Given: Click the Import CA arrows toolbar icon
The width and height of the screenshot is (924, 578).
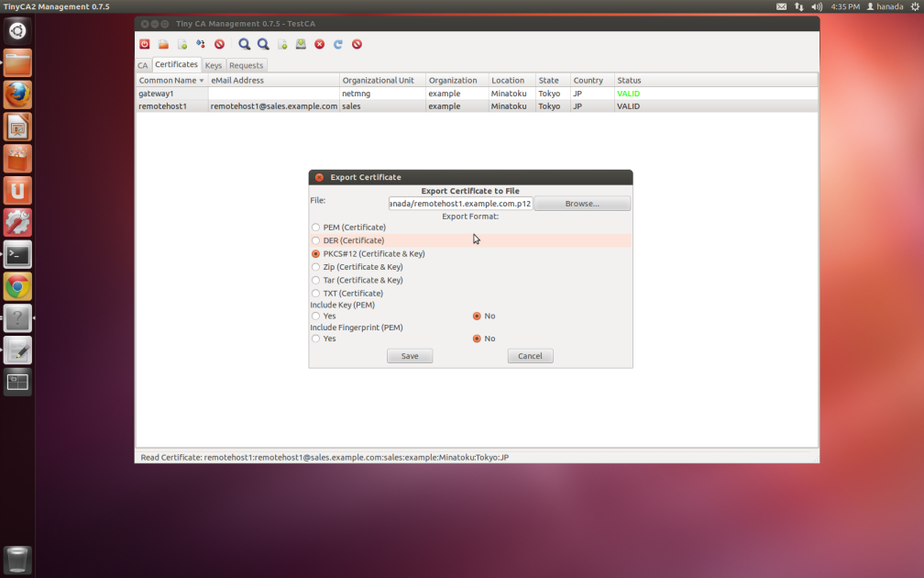Looking at the screenshot, I should (201, 44).
